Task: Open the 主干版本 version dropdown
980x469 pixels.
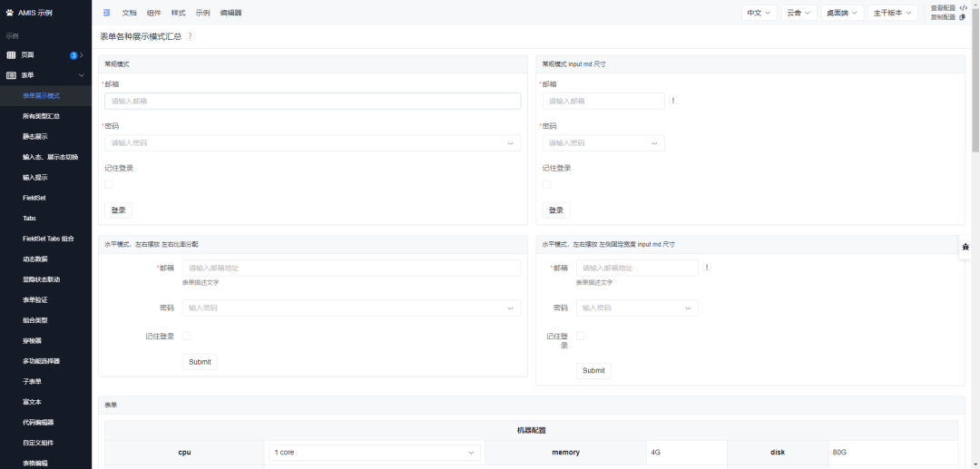Action: click(893, 13)
